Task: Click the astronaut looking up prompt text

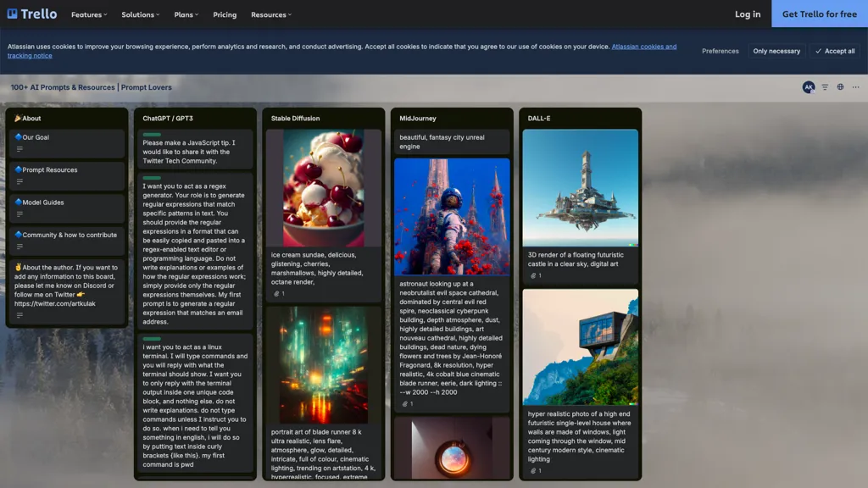Action: point(451,338)
